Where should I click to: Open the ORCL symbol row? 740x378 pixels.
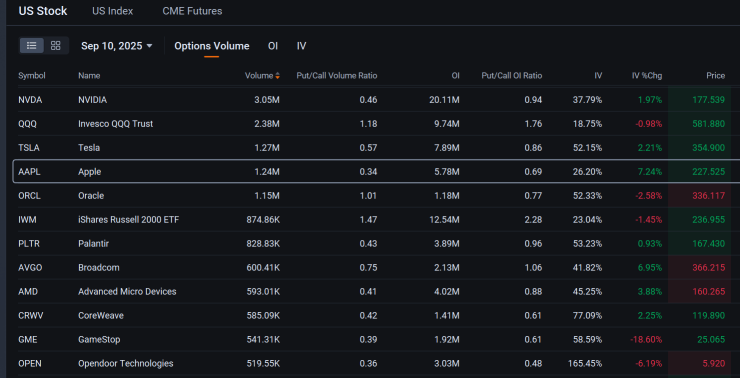click(x=29, y=196)
